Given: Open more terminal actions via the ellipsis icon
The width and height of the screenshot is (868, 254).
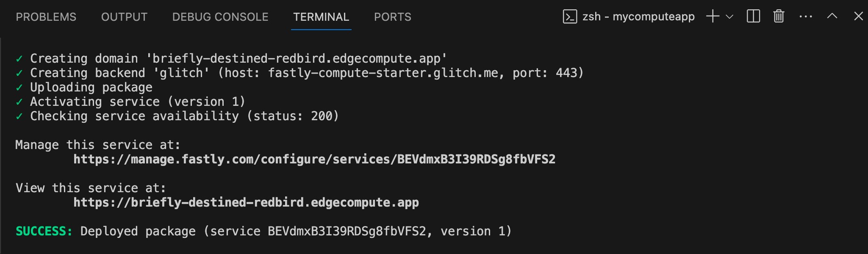Looking at the screenshot, I should (x=805, y=17).
